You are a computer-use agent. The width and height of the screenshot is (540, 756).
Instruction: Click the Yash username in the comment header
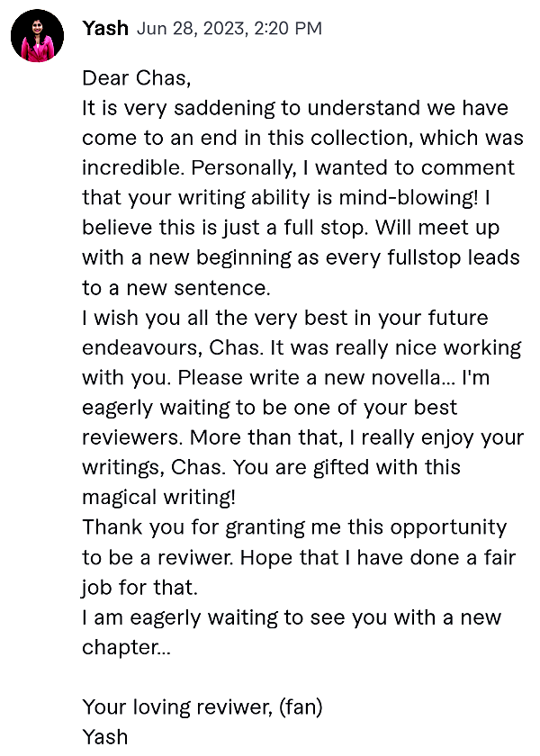point(105,29)
